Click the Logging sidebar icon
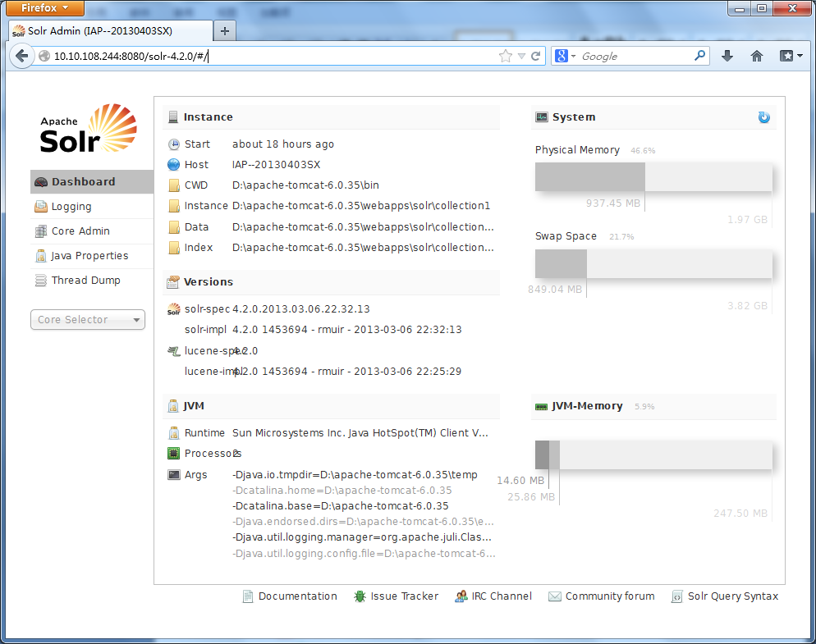Viewport: 816px width, 644px height. pos(40,207)
